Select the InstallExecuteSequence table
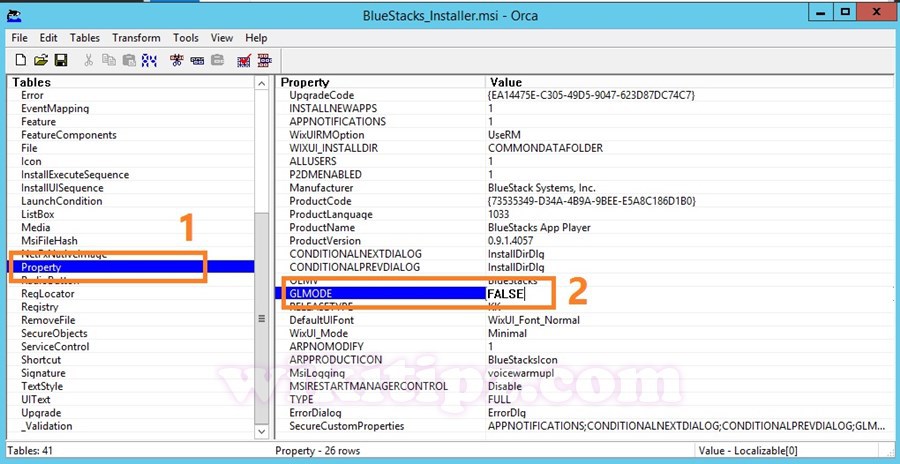 point(75,175)
